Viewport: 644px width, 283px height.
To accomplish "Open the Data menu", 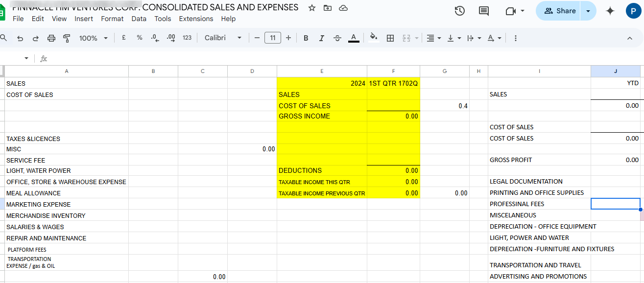I will [139, 19].
